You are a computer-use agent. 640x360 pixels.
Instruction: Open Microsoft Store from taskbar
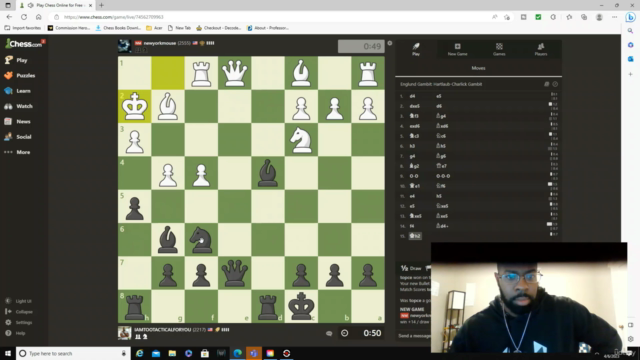[204, 353]
